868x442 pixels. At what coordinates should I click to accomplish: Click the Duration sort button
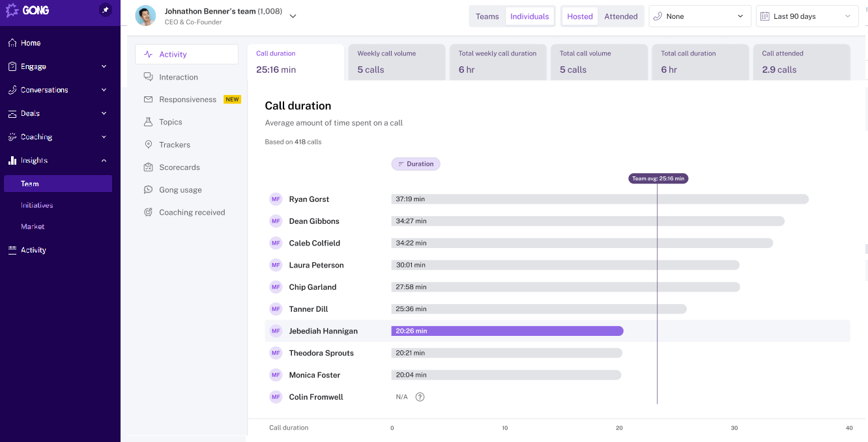click(x=416, y=164)
